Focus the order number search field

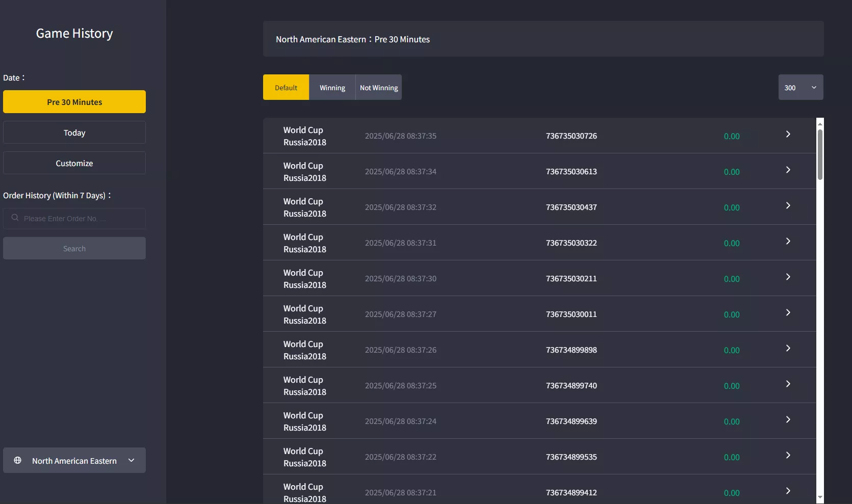tap(74, 219)
